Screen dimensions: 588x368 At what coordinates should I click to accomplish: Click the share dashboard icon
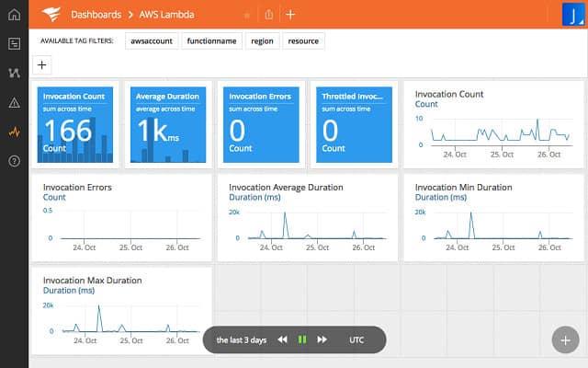tap(269, 15)
